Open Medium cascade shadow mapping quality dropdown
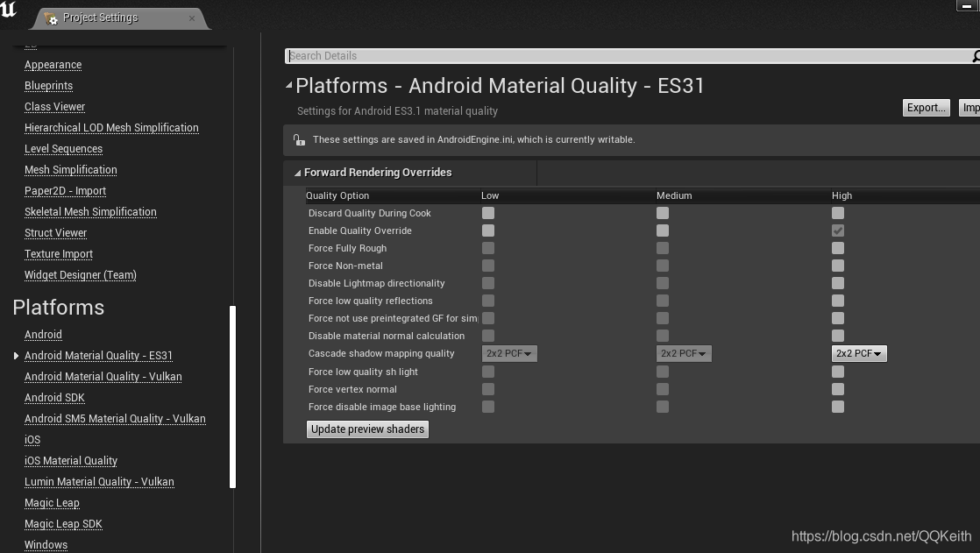The image size is (980, 553). [x=684, y=354]
